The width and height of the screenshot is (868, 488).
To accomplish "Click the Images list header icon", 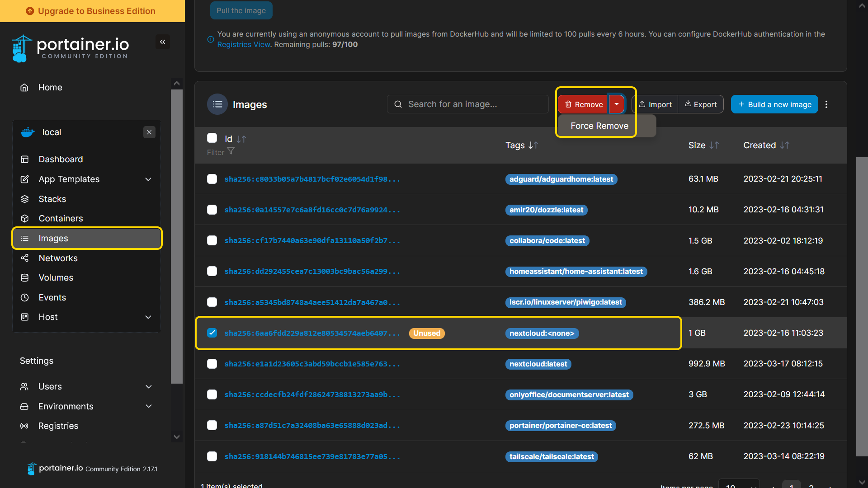I will (x=217, y=104).
